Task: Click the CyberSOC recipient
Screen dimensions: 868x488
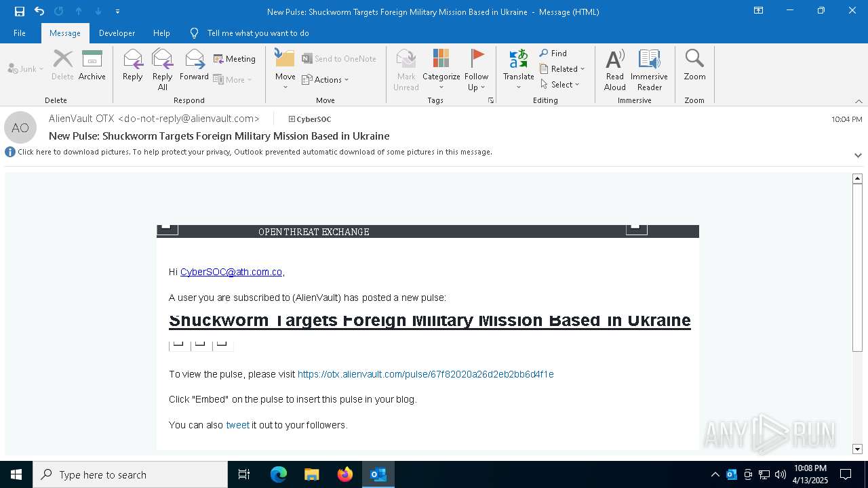Action: point(310,119)
